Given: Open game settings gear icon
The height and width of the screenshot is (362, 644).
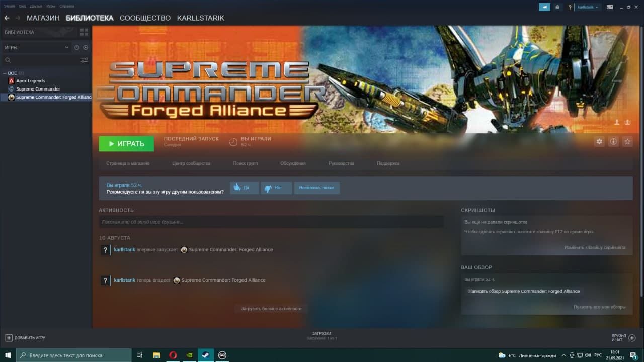Looking at the screenshot, I should pyautogui.click(x=599, y=142).
